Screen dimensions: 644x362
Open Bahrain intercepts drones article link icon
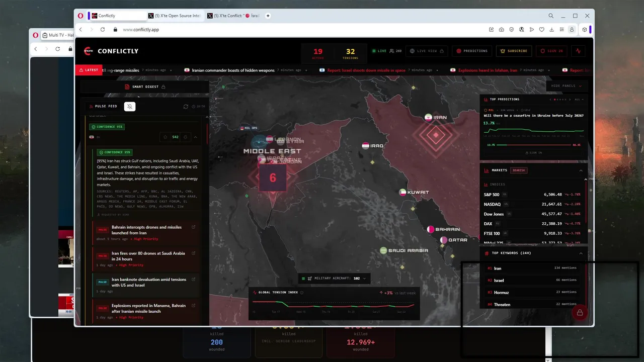point(193,227)
